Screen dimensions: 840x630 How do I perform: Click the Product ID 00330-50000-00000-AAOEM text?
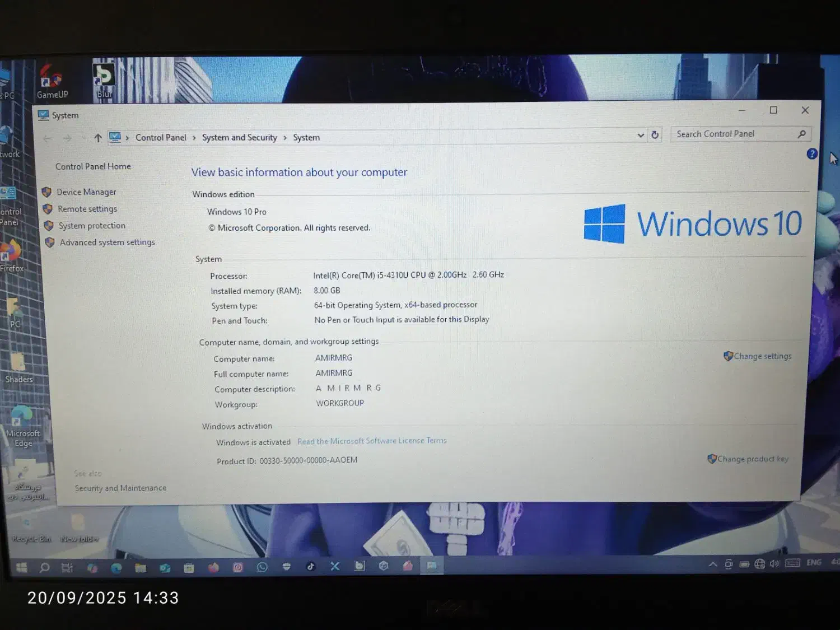(287, 461)
